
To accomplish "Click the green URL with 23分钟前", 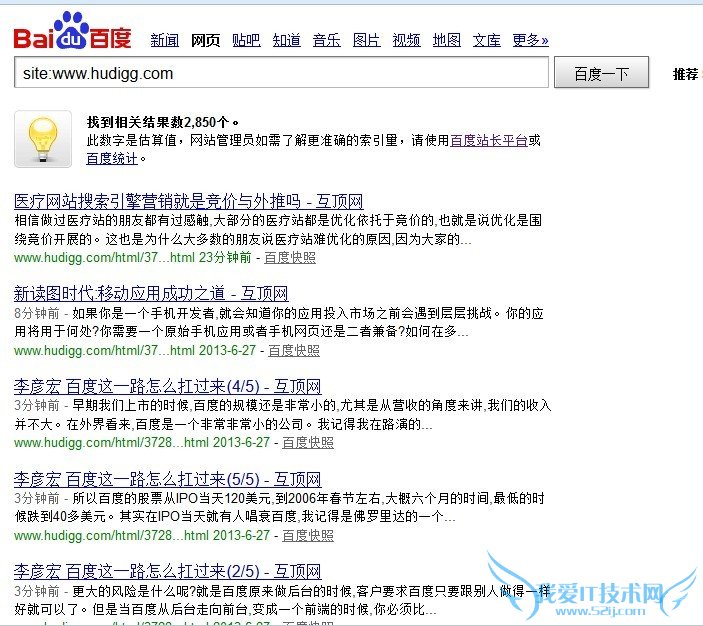I will 133,258.
